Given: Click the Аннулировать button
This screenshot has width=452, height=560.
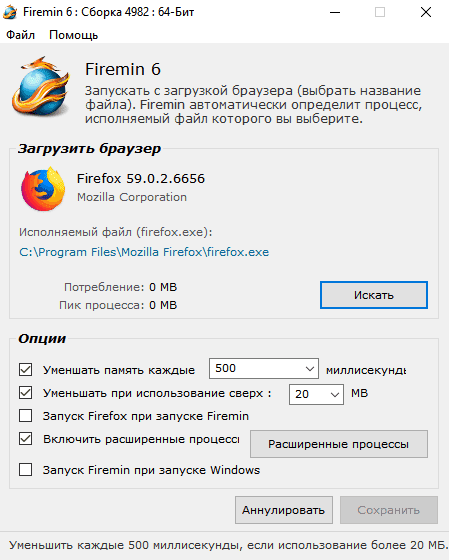Looking at the screenshot, I should (284, 510).
